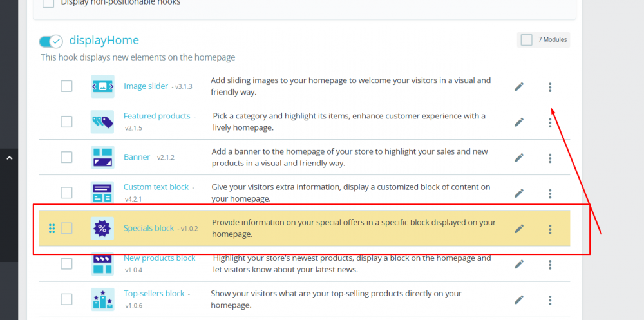This screenshot has width=644, height=320.
Task: Check the 7 Modules select-all checkbox
Action: [x=526, y=40]
